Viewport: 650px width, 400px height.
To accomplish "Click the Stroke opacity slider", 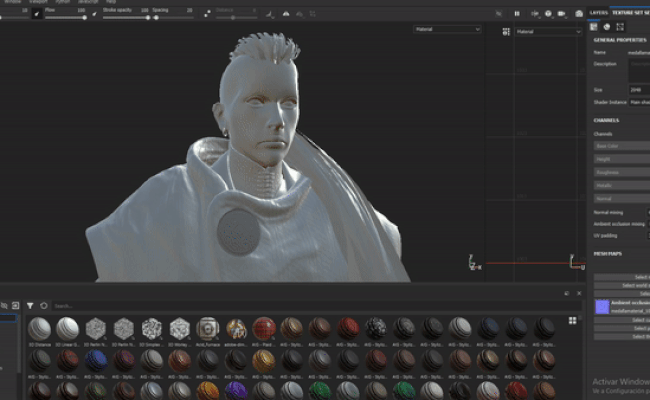I will coord(126,18).
